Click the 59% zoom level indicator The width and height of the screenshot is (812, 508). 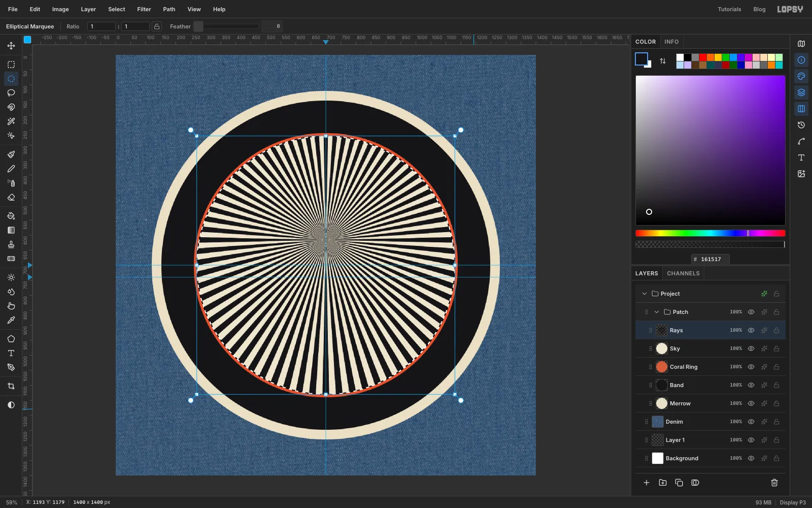(12, 502)
